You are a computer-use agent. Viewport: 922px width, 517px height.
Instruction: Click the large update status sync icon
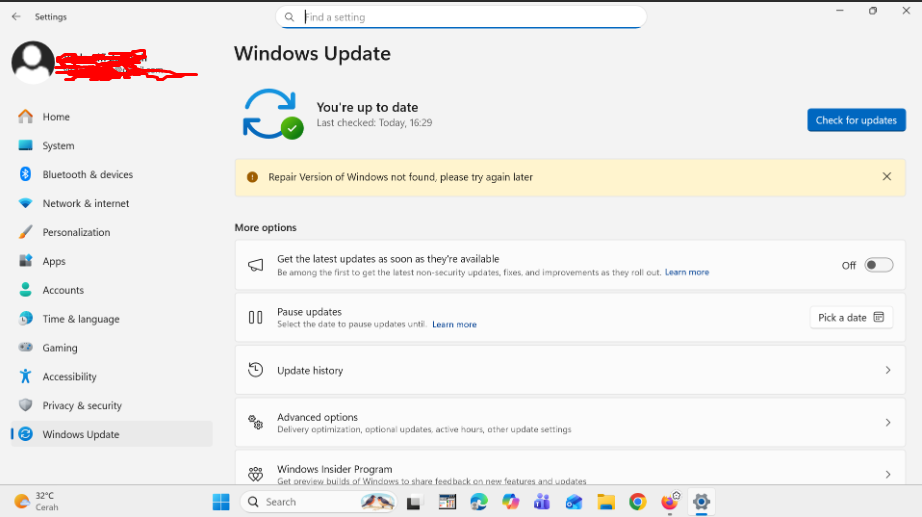[273, 114]
